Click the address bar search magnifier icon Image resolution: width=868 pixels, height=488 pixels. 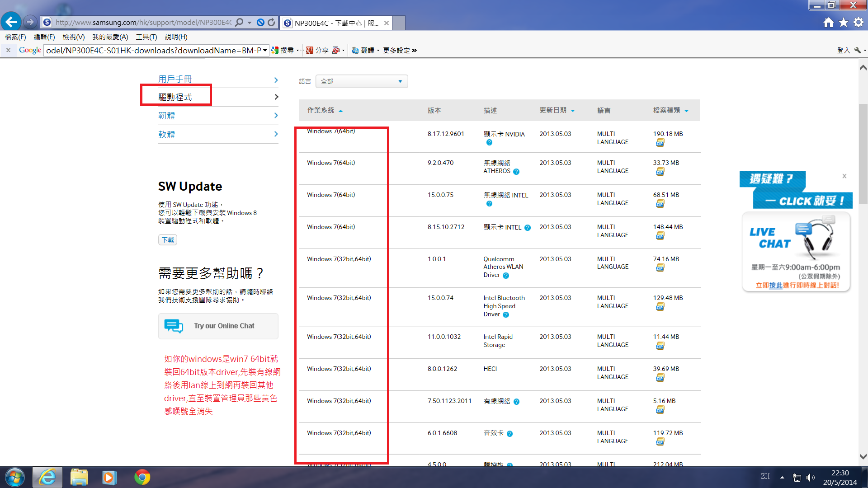click(x=239, y=22)
